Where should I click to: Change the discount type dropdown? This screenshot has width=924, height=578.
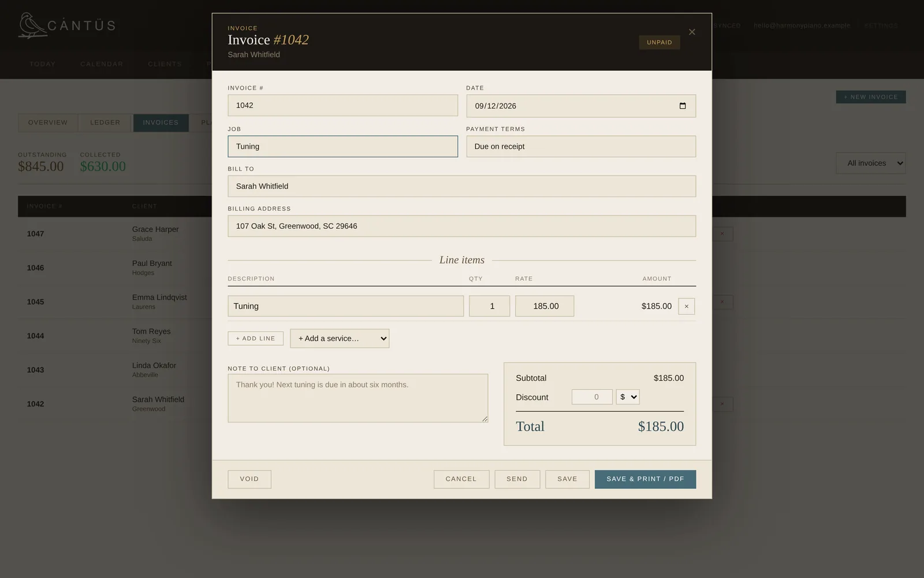pyautogui.click(x=628, y=397)
